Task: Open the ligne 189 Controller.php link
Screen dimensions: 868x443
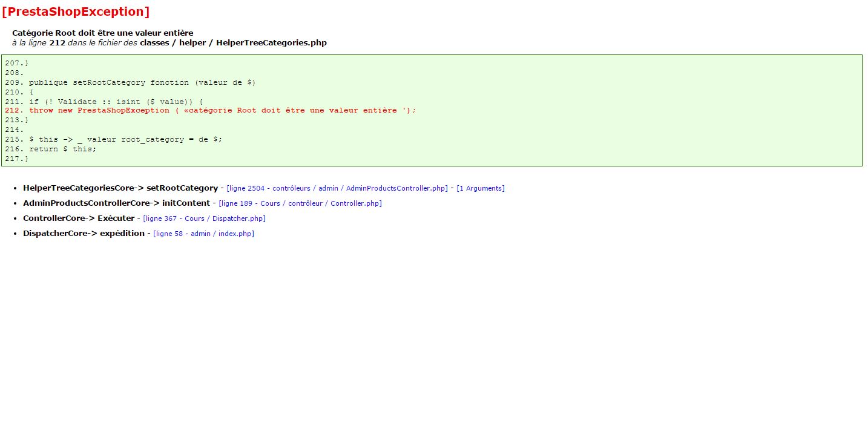Action: tap(300, 203)
